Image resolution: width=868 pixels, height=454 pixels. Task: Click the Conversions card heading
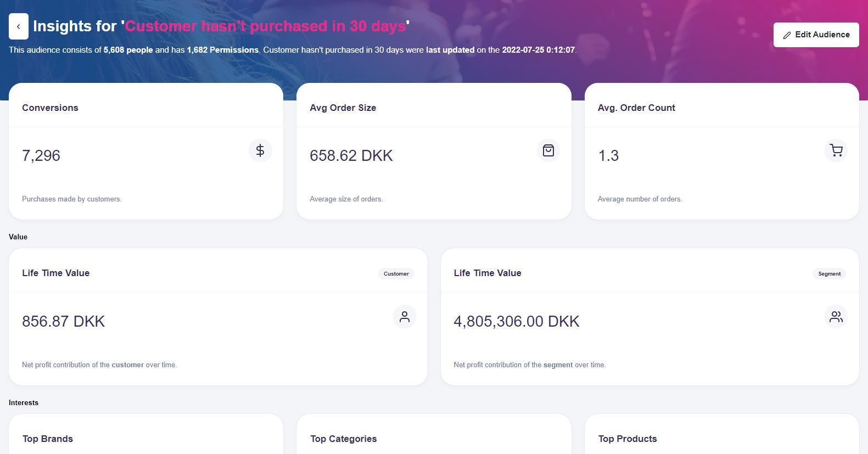click(50, 108)
